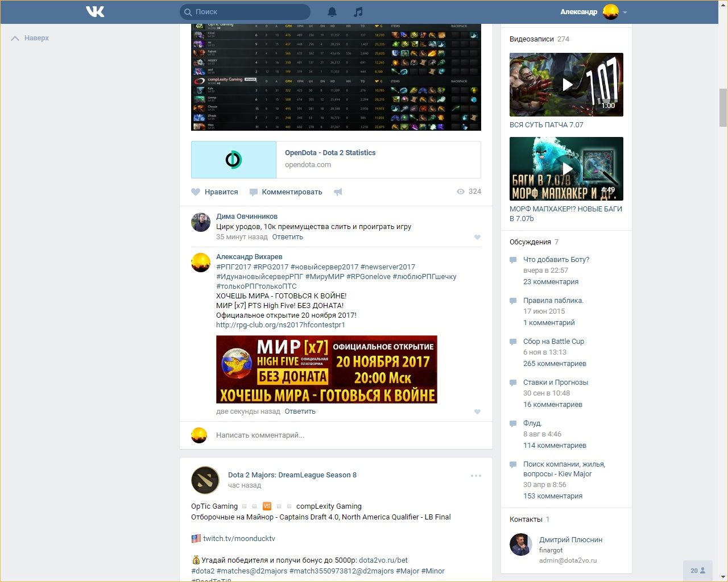Image resolution: width=728 pixels, height=582 pixels.
Task: Play the ВСЯ СУТЬ ПАТЧА 7.07 video
Action: pyautogui.click(x=566, y=85)
